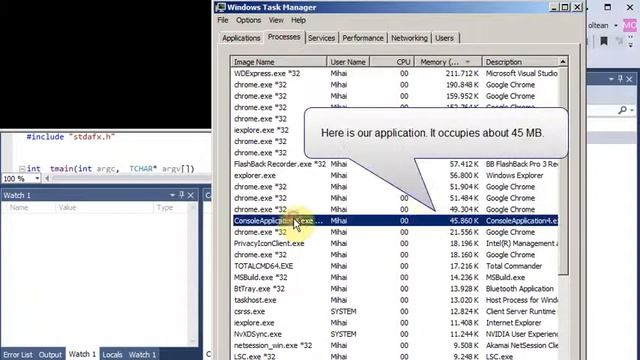640x360 pixels.
Task: Close the Watch 1 panel
Action: (x=191, y=196)
